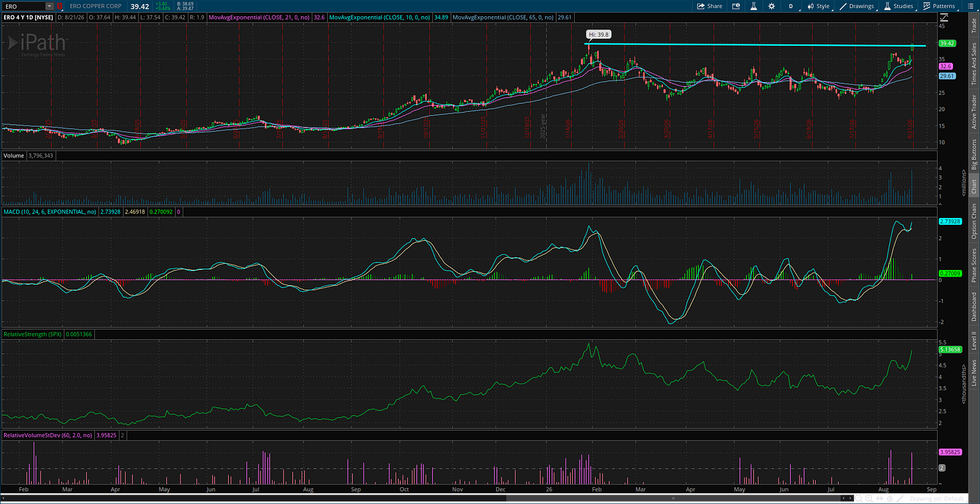Click the RelativeStrength (SPX) study label

tap(32, 334)
